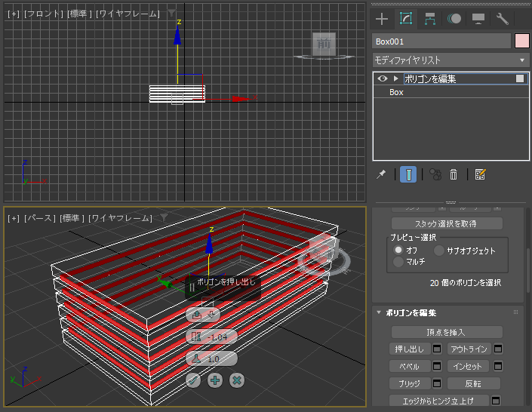Screen dimensions: 532x412
Task: Open the モディファイヤ リスト dropdown
Action: click(x=451, y=60)
